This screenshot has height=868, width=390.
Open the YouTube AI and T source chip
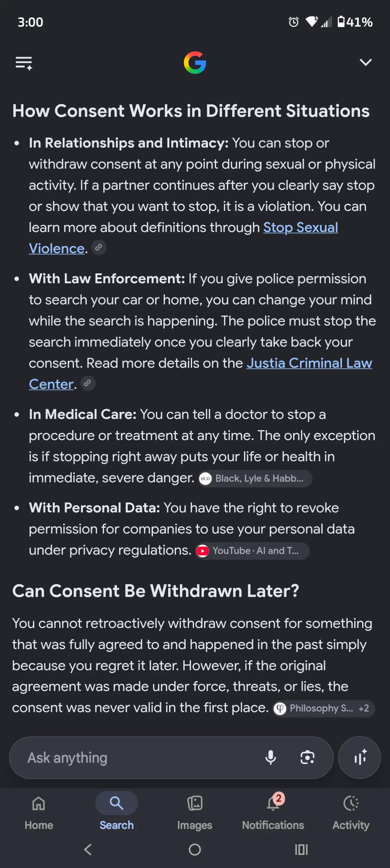click(252, 551)
